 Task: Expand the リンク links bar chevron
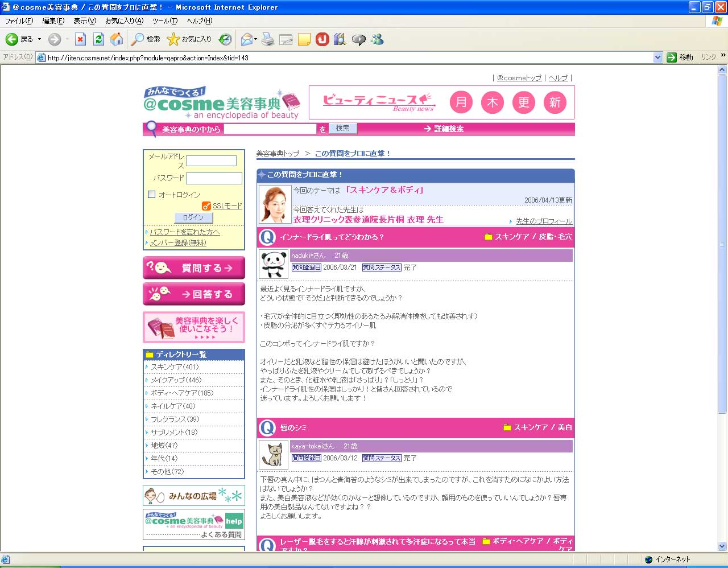coord(723,56)
